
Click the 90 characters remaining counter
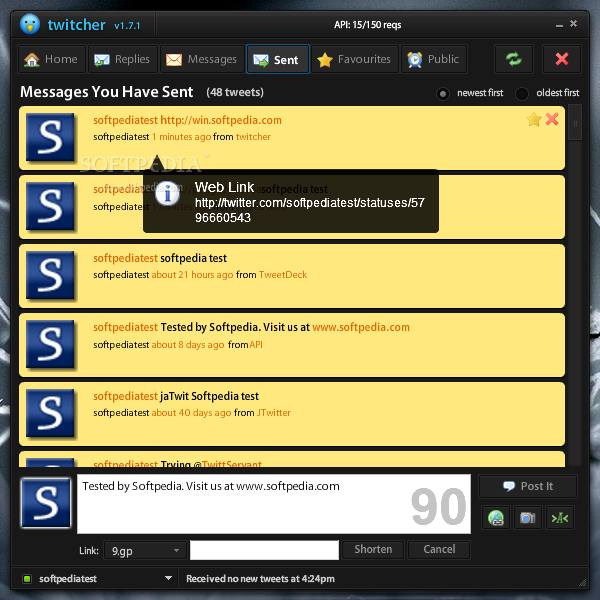coord(439,506)
